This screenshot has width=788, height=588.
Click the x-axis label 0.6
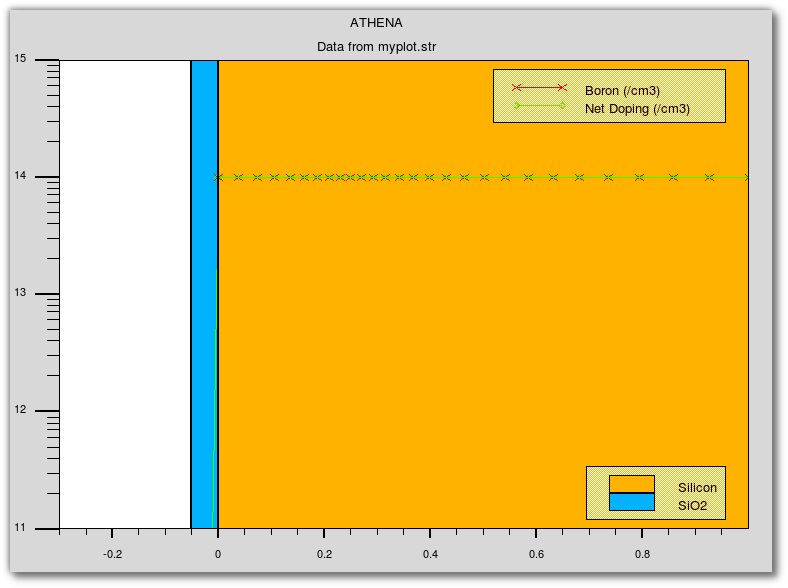pos(536,554)
